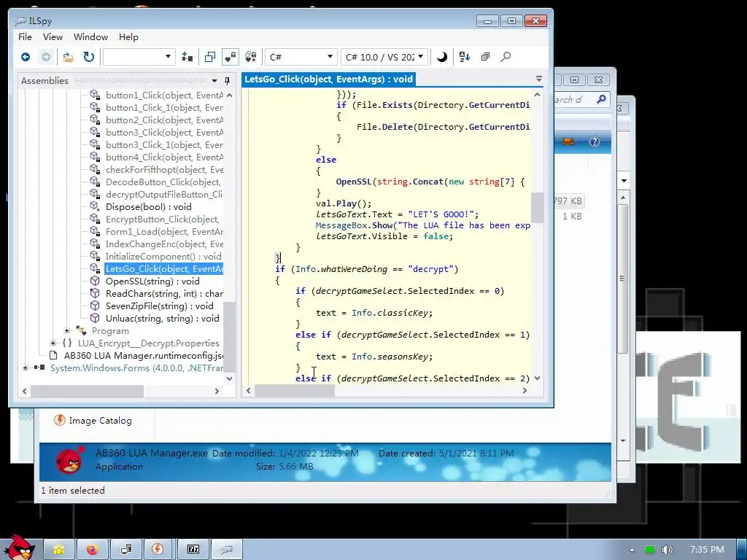Viewport: 747px width, 560px height.
Task: Select button3_Click(object, EventArgs) method node
Action: pyautogui.click(x=164, y=133)
